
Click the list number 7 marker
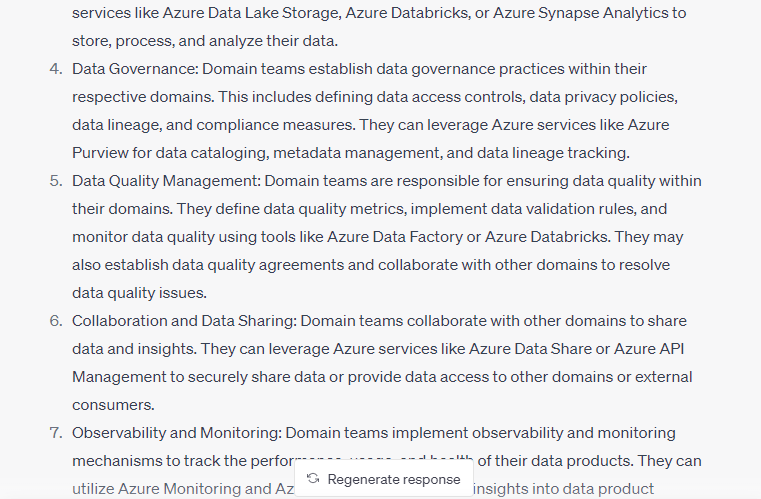pos(55,433)
